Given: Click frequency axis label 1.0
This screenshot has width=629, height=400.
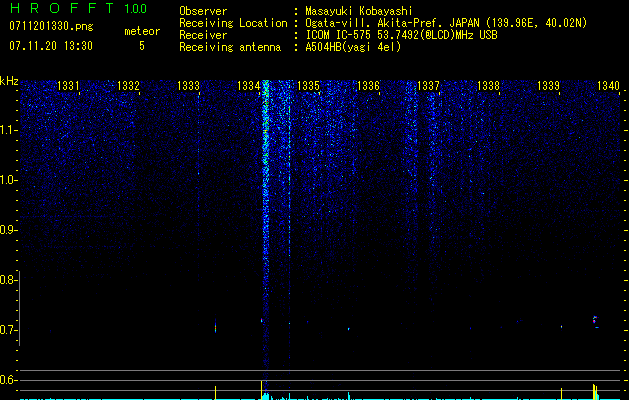Looking at the screenshot, I should click(8, 181).
